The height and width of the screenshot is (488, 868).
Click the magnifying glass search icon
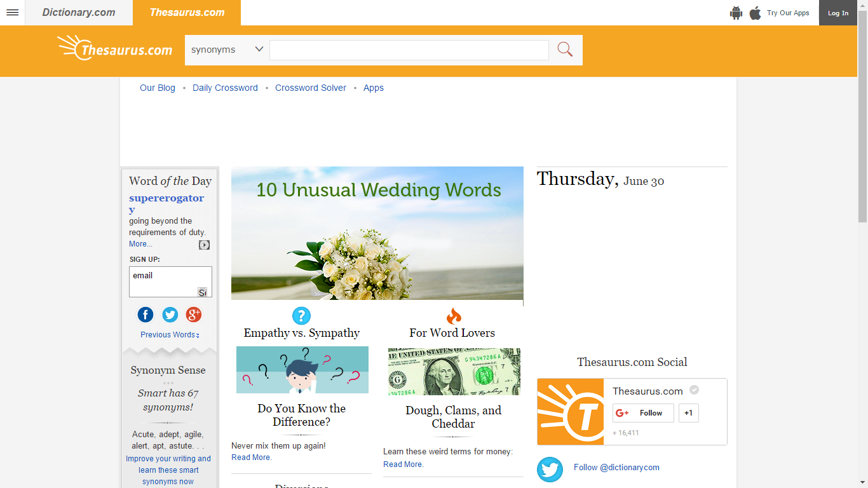pyautogui.click(x=564, y=49)
